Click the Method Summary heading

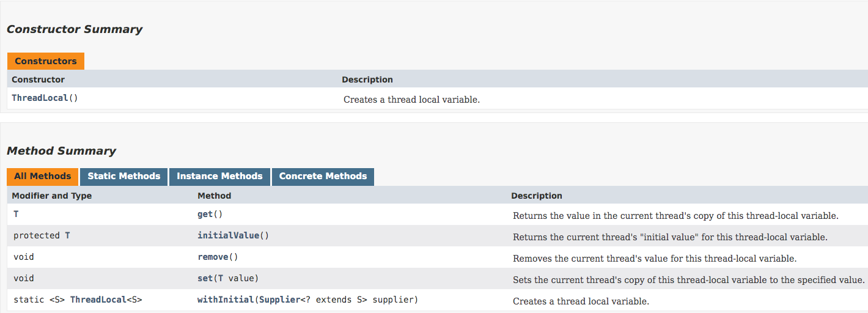click(x=61, y=151)
